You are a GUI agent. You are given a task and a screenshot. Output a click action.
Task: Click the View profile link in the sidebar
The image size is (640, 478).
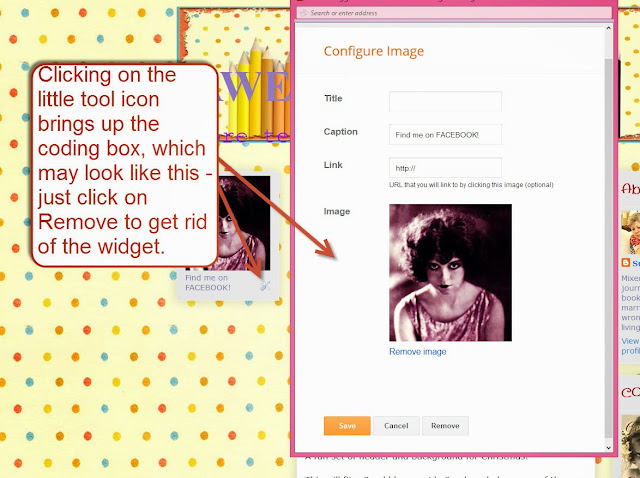[631, 346]
